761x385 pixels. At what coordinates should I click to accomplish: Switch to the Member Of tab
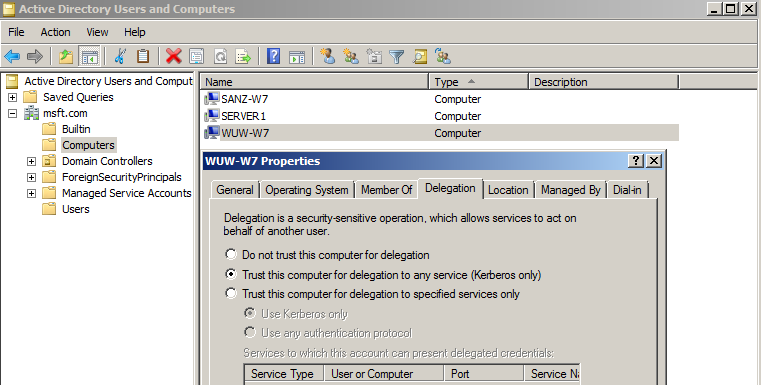pos(386,190)
